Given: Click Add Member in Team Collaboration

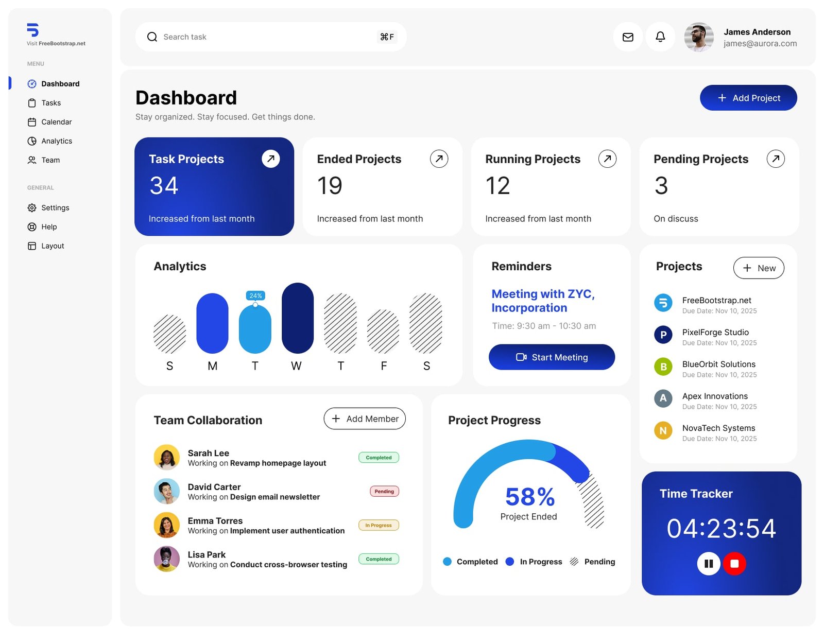Looking at the screenshot, I should [x=364, y=419].
